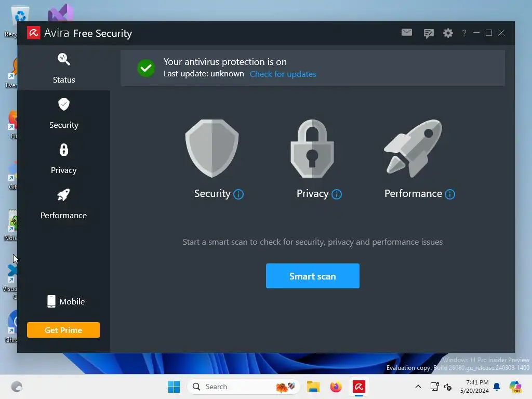
Task: Click the large Security shield icon
Action: pos(212,148)
